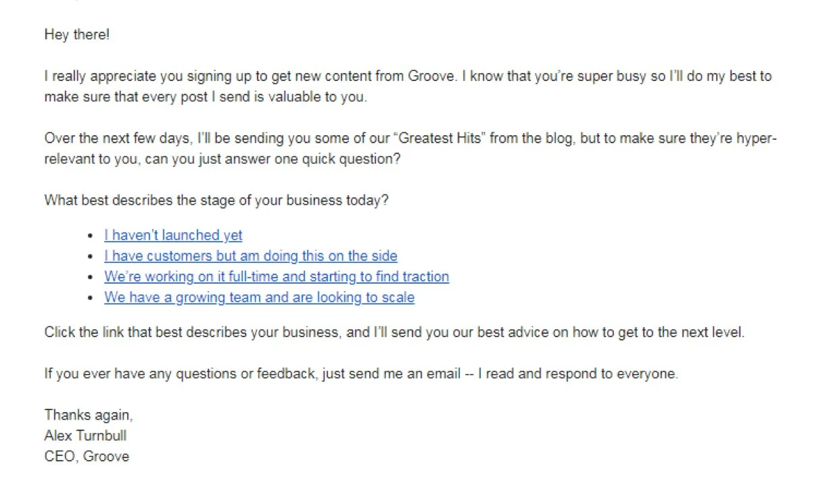The image size is (825, 504).
Task: Click the bullet before "We have a growing team"
Action: pos(91,298)
